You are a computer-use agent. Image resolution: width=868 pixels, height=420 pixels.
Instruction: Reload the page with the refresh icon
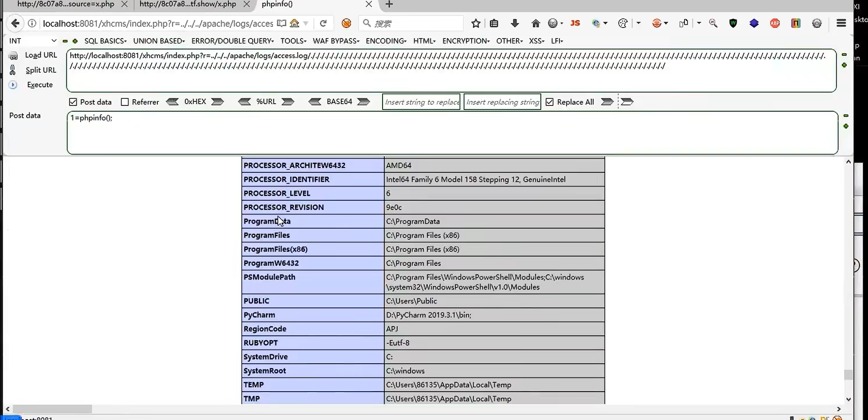click(x=323, y=23)
